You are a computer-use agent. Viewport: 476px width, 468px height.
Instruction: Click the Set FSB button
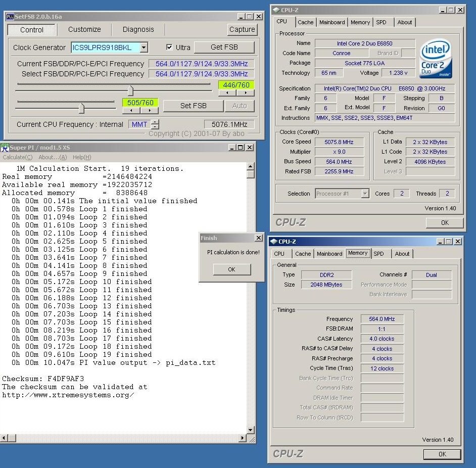[193, 106]
